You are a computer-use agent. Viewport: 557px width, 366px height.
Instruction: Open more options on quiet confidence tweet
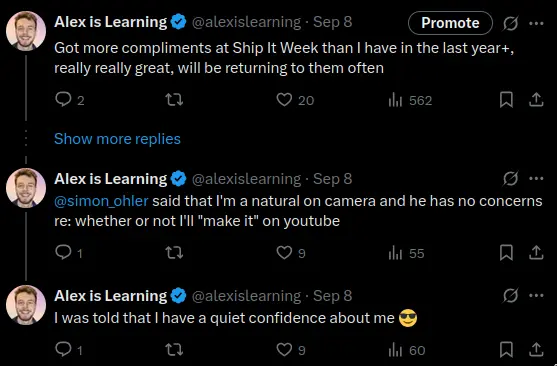[536, 295]
